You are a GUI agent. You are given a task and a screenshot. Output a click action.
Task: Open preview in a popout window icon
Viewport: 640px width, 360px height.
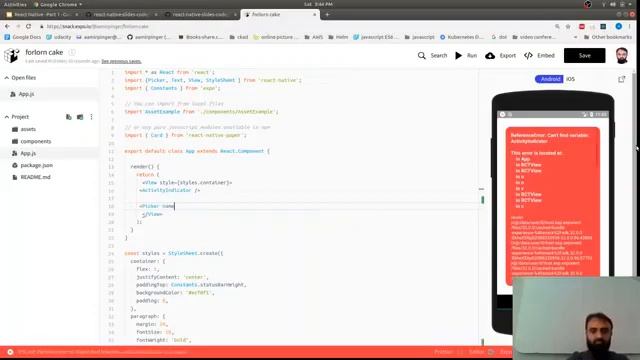click(x=621, y=79)
